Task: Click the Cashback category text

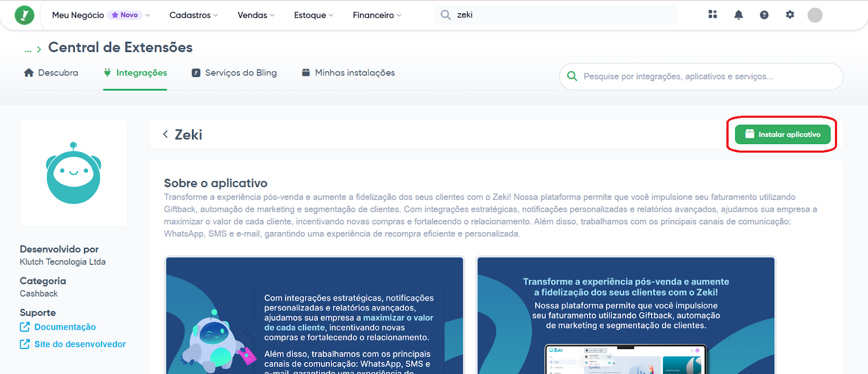Action: pyautogui.click(x=39, y=294)
